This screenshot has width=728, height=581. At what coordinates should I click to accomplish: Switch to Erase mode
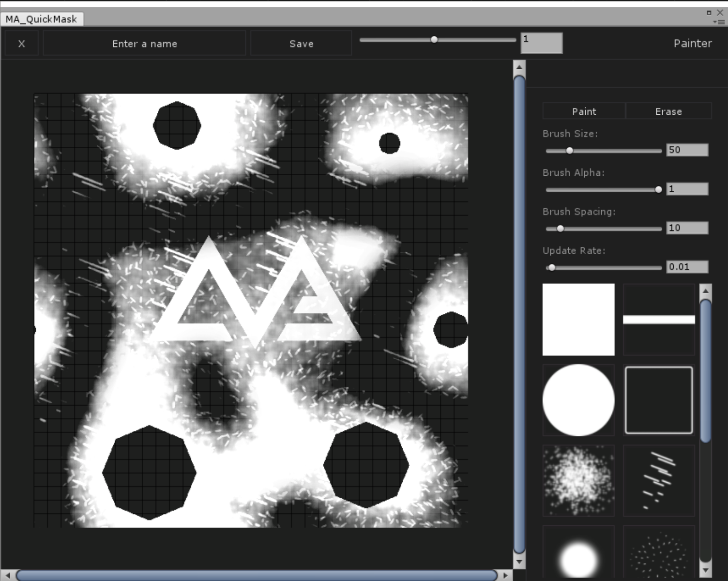pos(668,111)
